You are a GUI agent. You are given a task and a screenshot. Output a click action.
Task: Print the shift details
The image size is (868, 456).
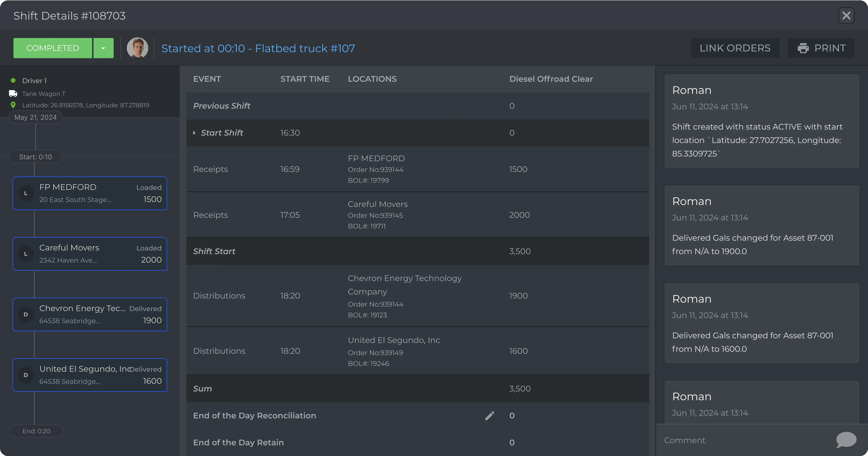[821, 48]
